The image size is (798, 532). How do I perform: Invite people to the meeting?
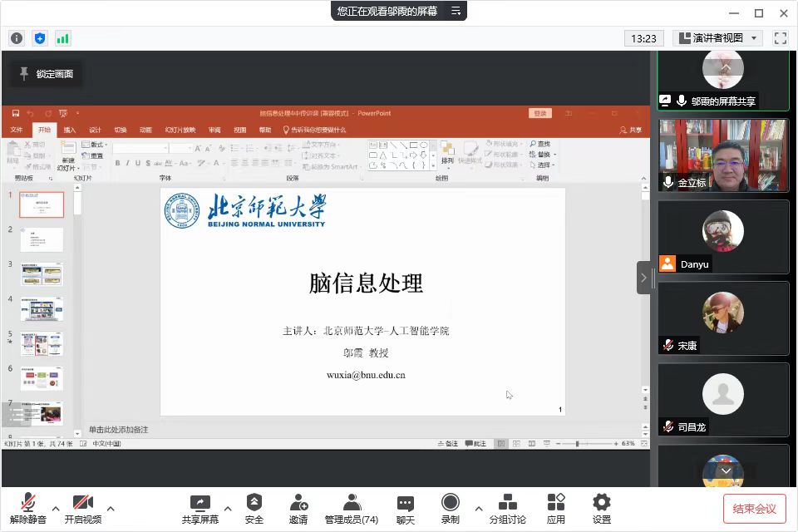click(298, 505)
